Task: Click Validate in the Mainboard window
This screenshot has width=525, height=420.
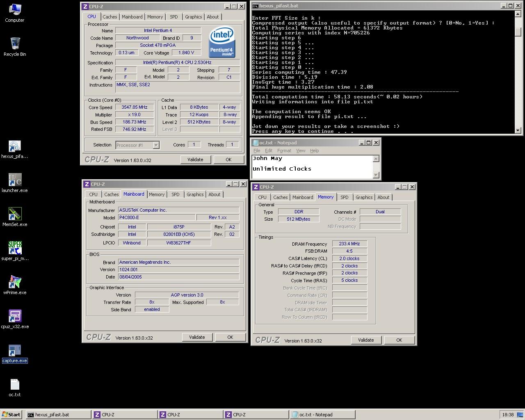Action: (x=197, y=337)
